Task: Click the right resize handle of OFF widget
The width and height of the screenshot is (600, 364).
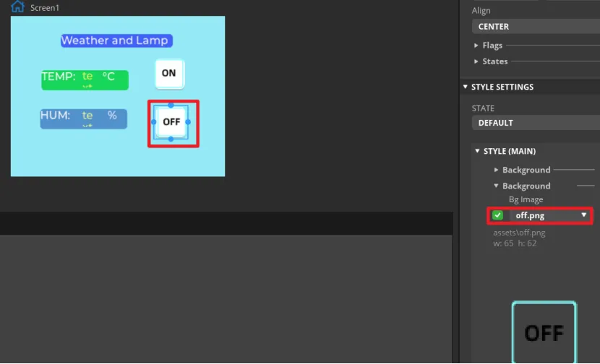Action: pos(188,122)
